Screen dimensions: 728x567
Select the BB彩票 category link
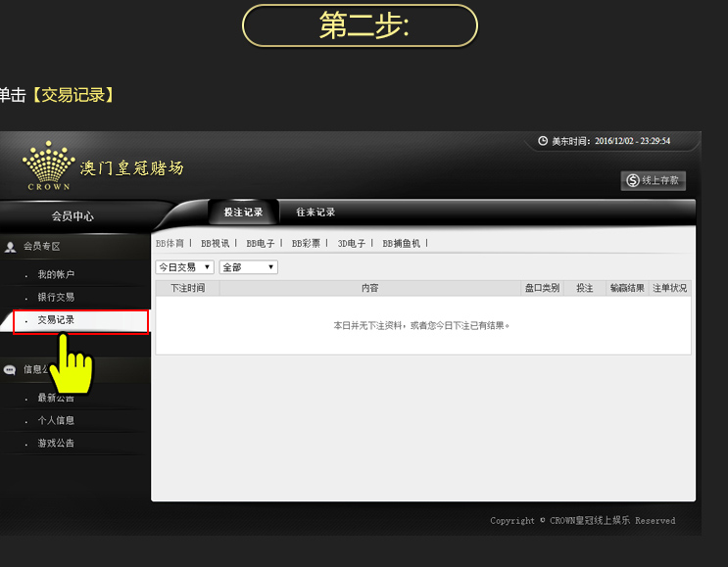point(306,243)
